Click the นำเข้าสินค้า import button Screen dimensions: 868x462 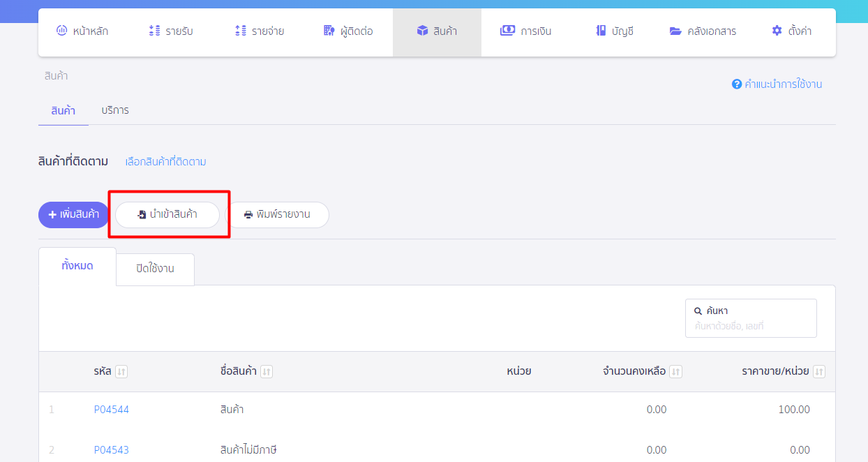pos(167,215)
